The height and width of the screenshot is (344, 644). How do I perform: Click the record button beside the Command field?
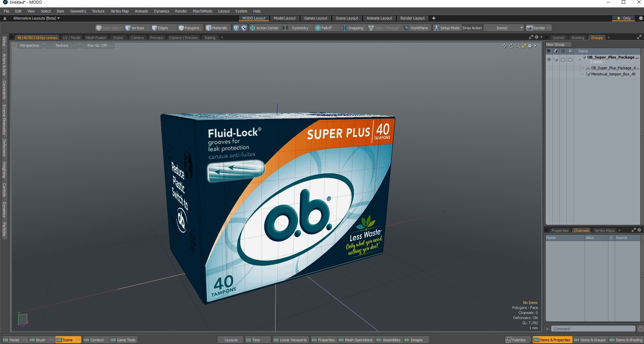640,329
